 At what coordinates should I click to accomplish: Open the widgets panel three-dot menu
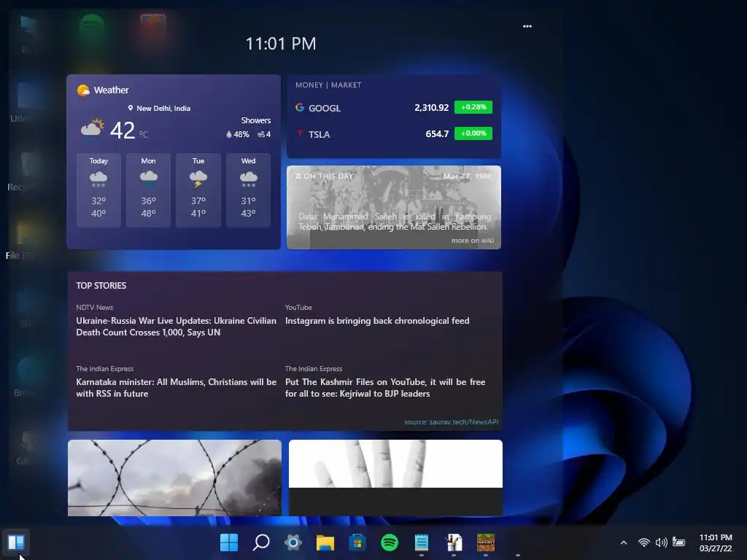527,26
